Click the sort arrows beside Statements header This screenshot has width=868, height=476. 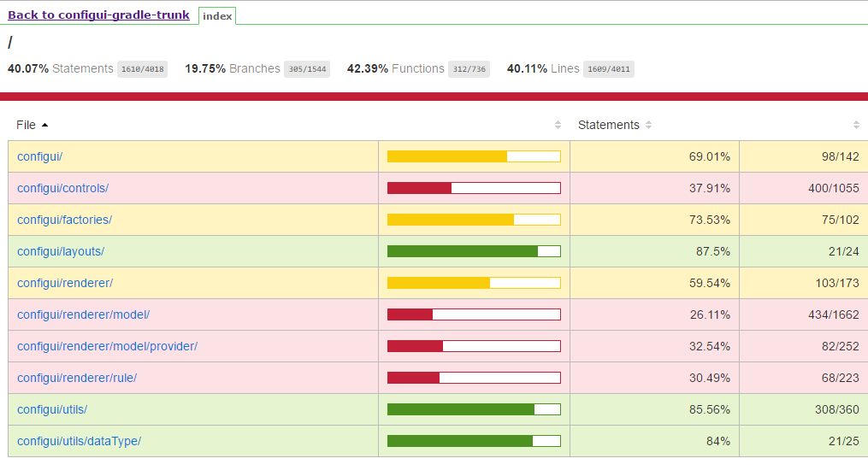[649, 125]
